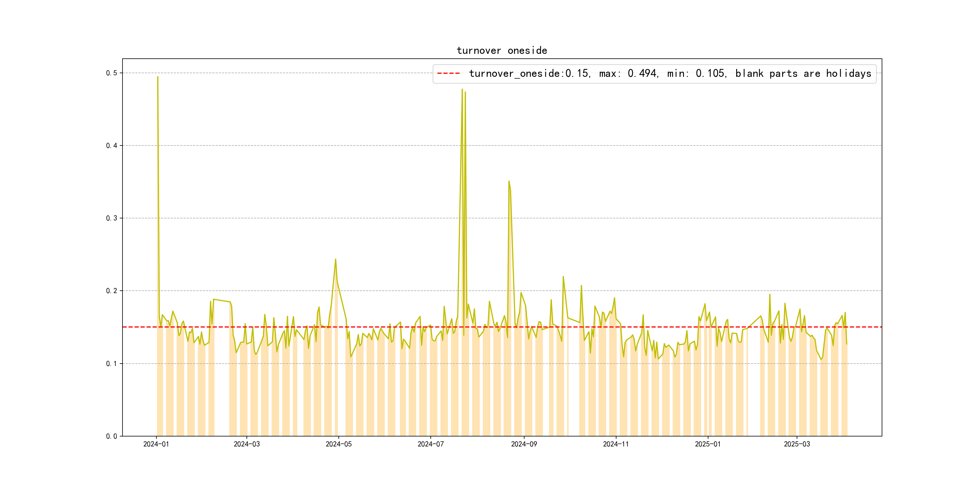Click the 0.5 y-axis tick label
Viewport: 980px width, 490px height.
coord(112,73)
